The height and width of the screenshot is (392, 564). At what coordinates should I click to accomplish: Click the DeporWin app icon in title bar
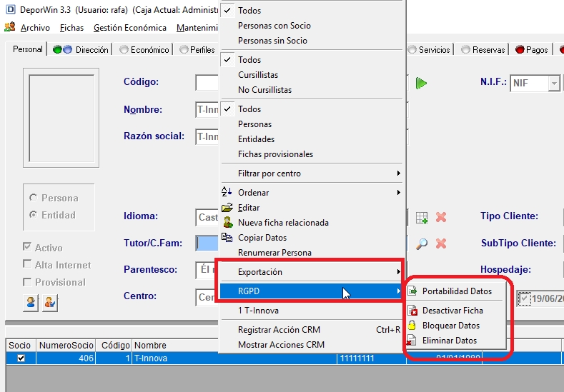[11, 9]
